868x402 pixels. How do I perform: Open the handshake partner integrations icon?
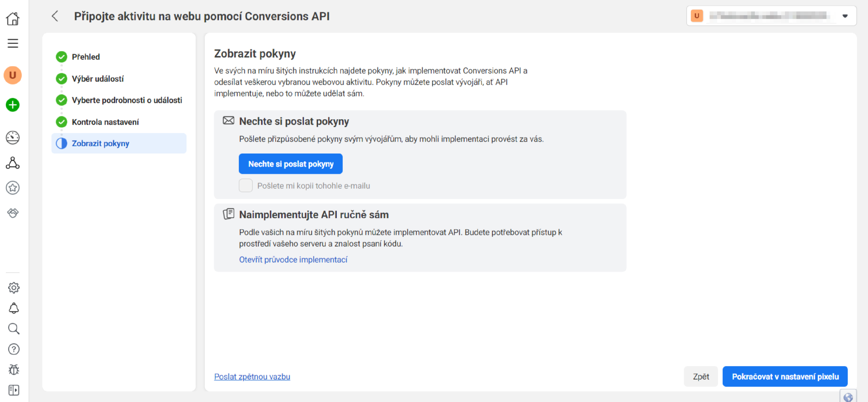(x=13, y=213)
